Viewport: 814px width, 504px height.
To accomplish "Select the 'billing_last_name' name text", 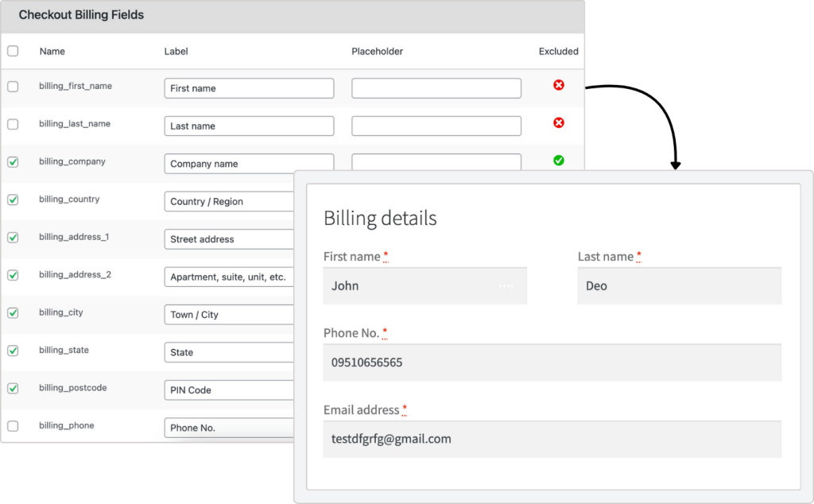I will point(75,124).
